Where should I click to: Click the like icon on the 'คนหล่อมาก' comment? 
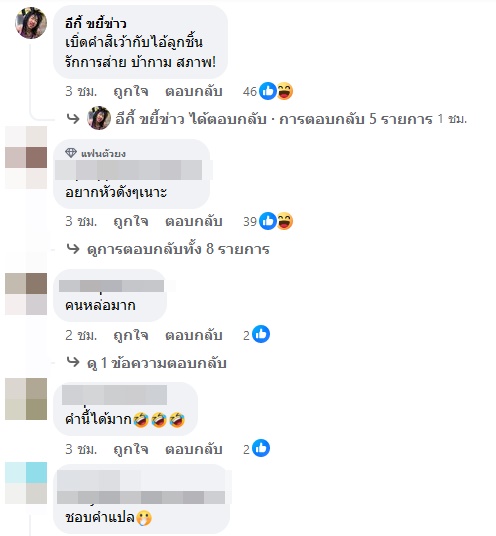pyautogui.click(x=261, y=334)
